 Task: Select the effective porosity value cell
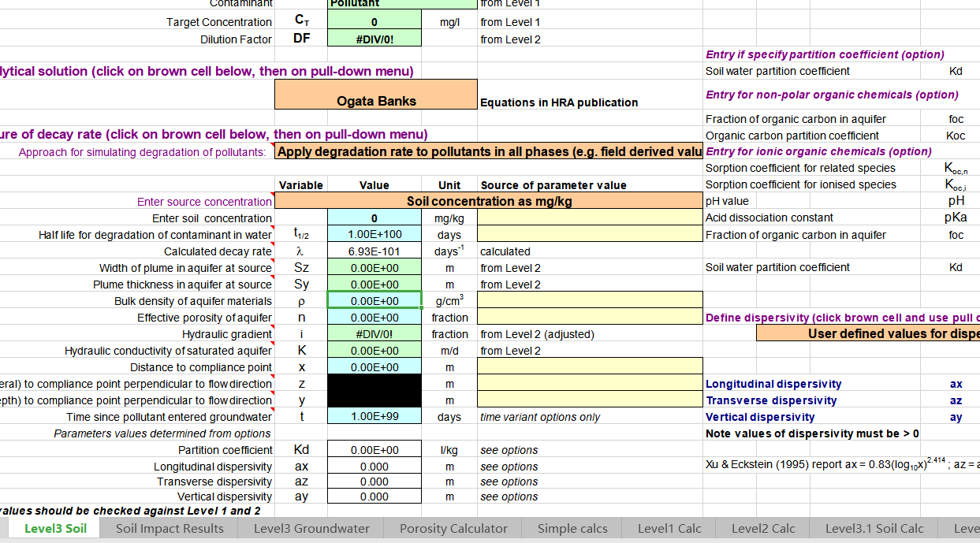click(374, 318)
